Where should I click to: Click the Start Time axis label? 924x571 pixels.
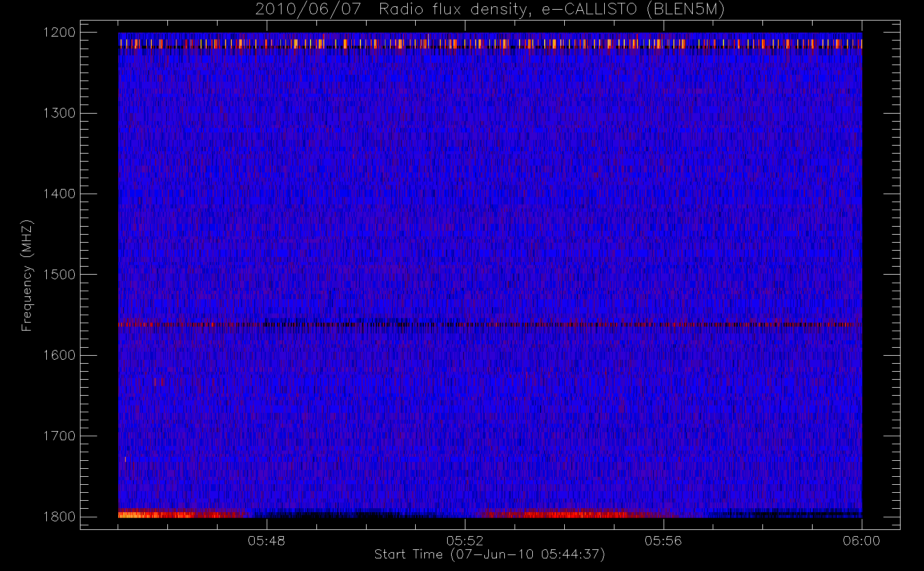[489, 554]
